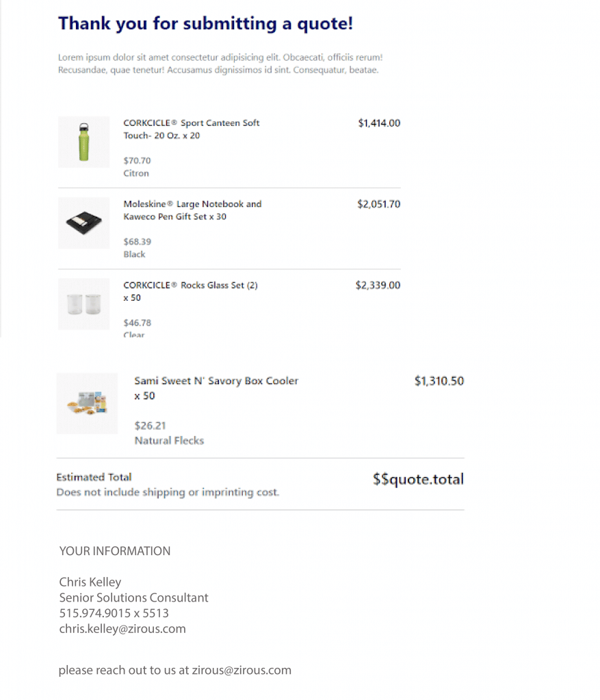600x700 pixels.
Task: Click the Rocks Glass Set thumbnail
Action: (83, 304)
